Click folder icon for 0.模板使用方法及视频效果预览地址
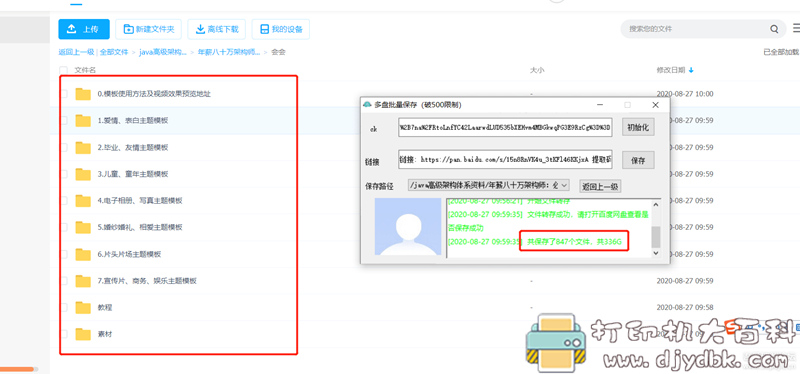The image size is (800, 374). coord(83,94)
